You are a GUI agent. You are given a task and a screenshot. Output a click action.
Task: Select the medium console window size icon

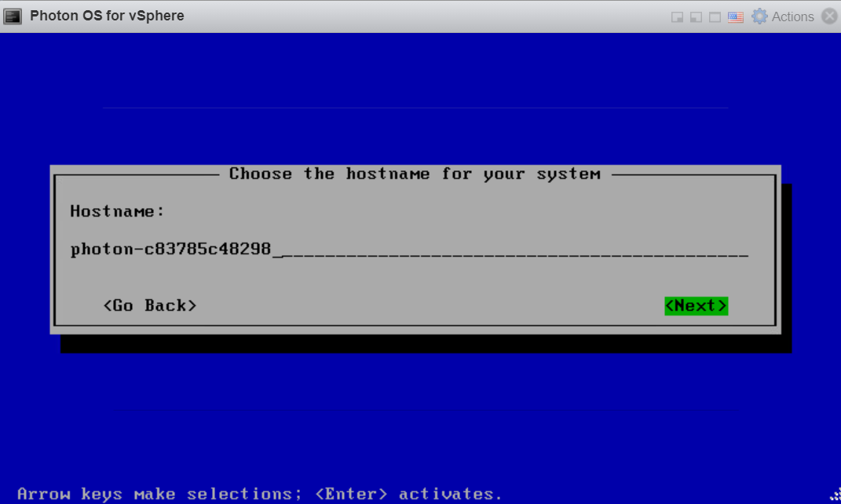click(696, 17)
